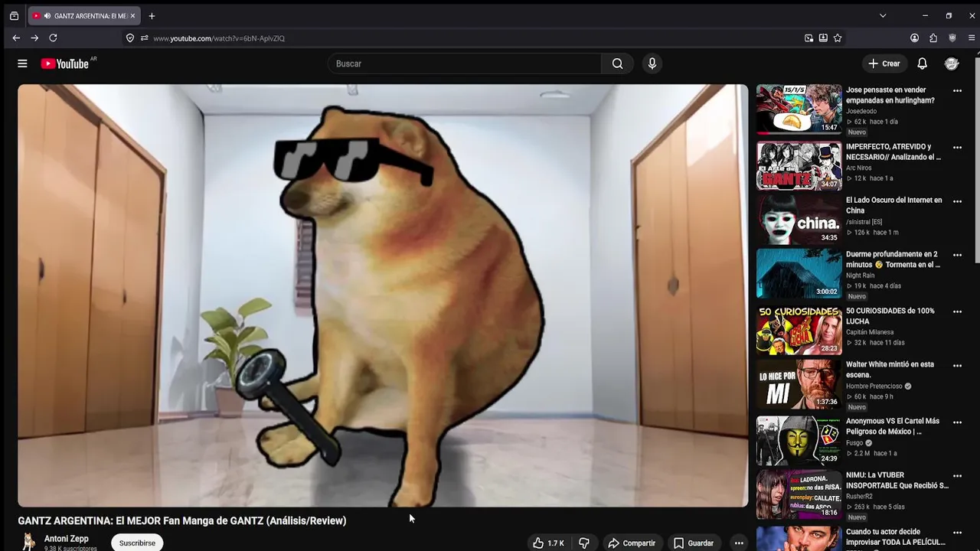The width and height of the screenshot is (980, 551).
Task: Open the uBlock Origin shield extension
Action: coord(952,37)
